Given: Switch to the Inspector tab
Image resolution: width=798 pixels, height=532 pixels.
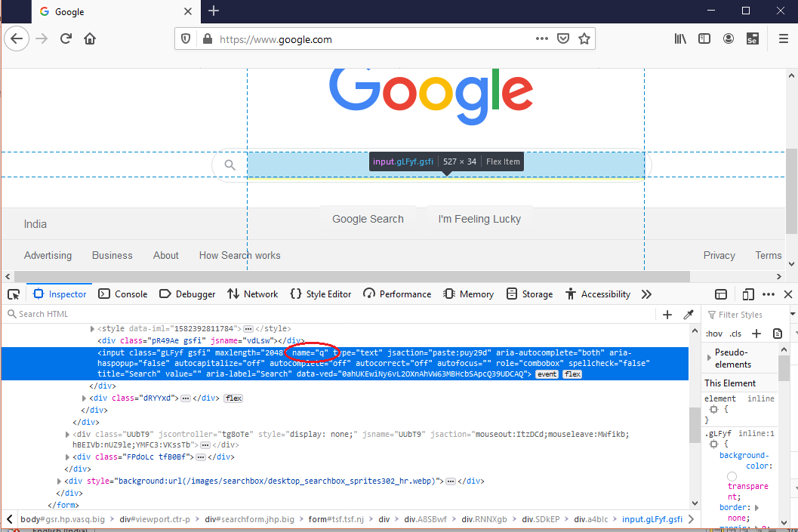Looking at the screenshot, I should coord(60,294).
